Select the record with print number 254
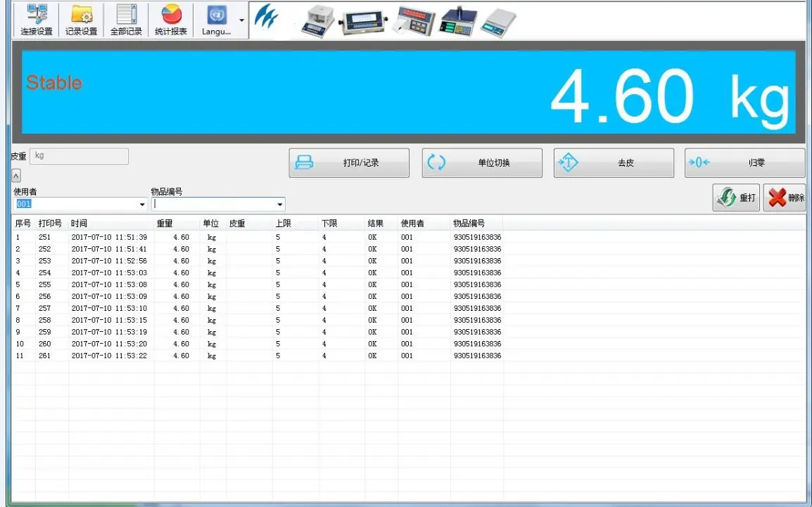The width and height of the screenshot is (812, 507). pyautogui.click(x=258, y=273)
